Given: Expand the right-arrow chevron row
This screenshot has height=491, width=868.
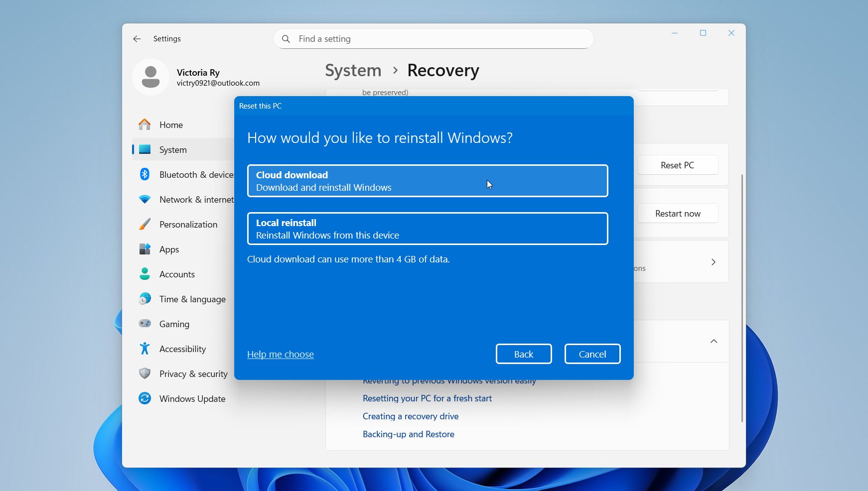Looking at the screenshot, I should [713, 262].
